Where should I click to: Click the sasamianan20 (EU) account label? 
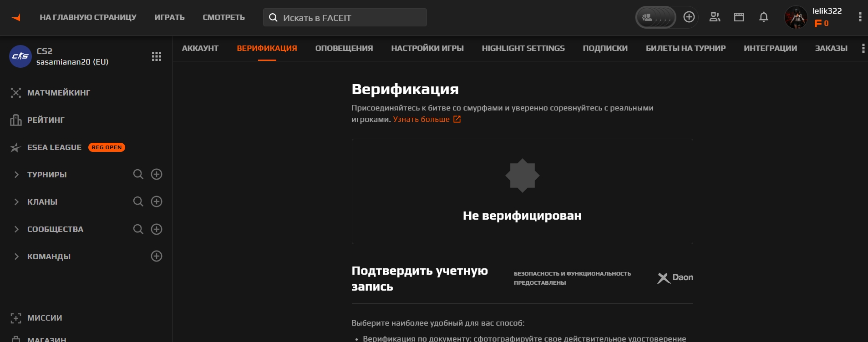tap(72, 62)
